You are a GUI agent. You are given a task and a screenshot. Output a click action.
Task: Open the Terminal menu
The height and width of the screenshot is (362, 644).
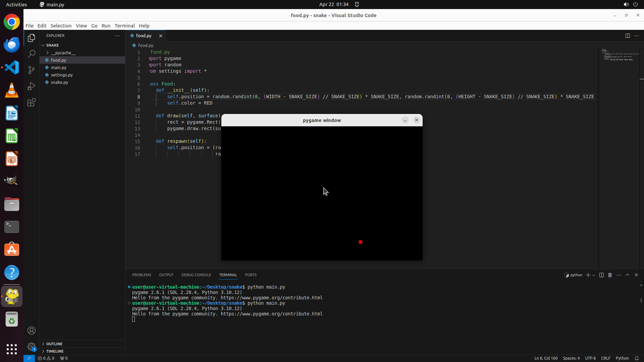point(124,25)
